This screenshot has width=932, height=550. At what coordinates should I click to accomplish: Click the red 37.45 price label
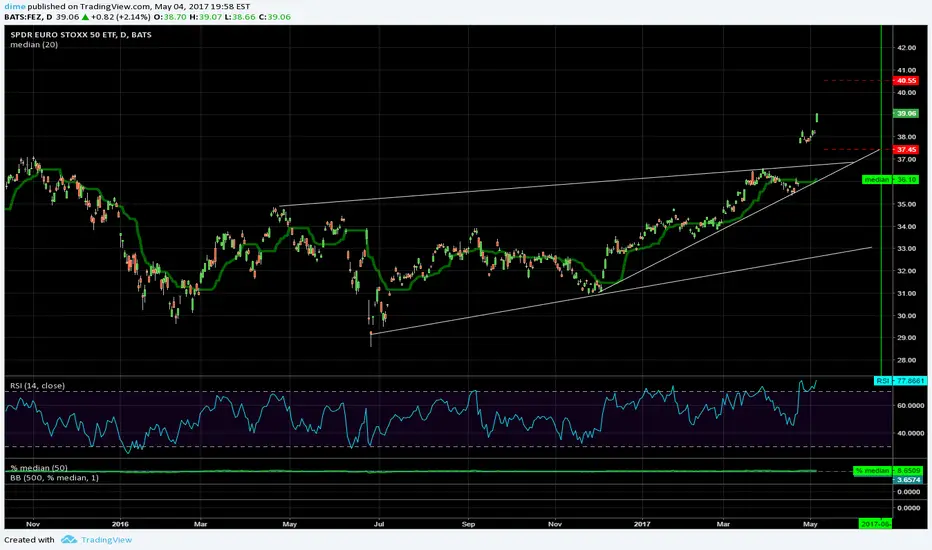point(906,149)
